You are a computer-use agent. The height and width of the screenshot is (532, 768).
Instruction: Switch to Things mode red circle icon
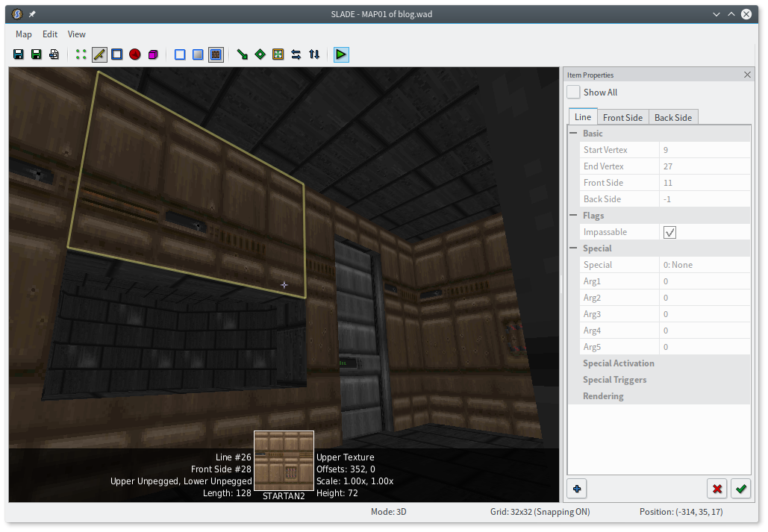tap(134, 54)
